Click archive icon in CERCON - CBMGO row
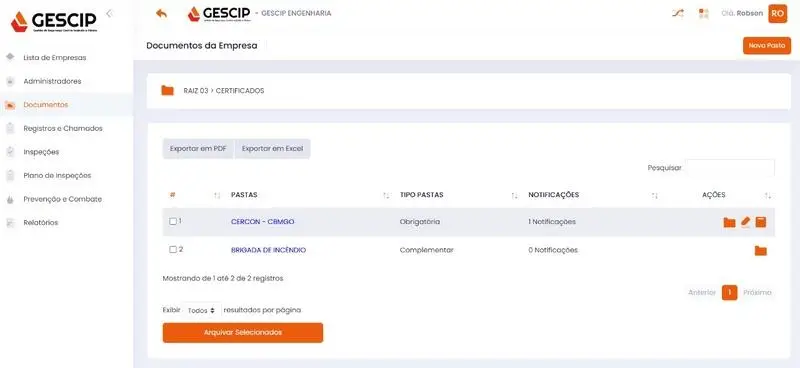Viewport: 800px width, 368px height. pyautogui.click(x=761, y=222)
